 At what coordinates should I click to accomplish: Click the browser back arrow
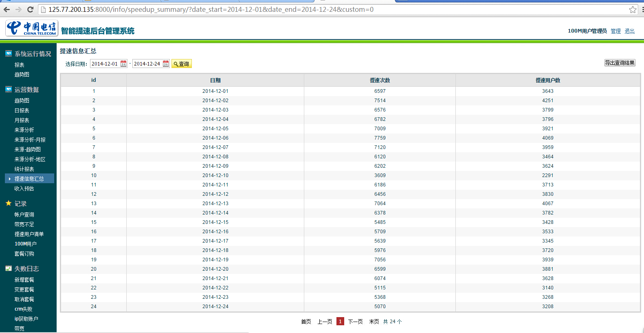tap(7, 9)
